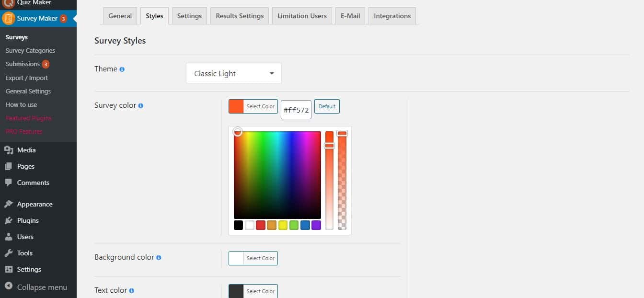Pick the white palette swatch
644x298 pixels.
click(x=250, y=225)
